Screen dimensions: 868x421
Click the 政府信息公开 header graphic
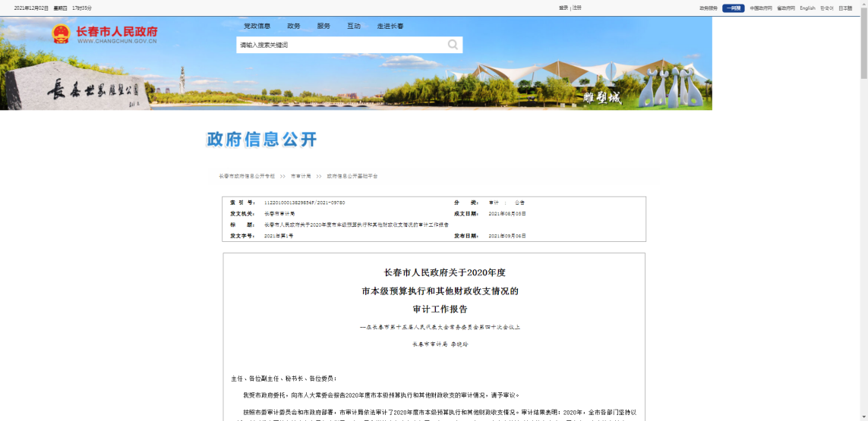tap(262, 140)
